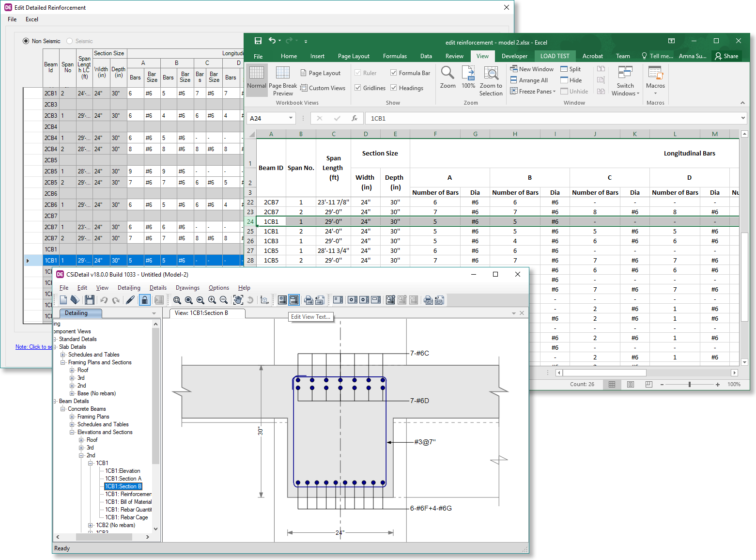The height and width of the screenshot is (560, 756).
Task: Collapse the Elevations and Sections tree node
Action: pyautogui.click(x=72, y=432)
